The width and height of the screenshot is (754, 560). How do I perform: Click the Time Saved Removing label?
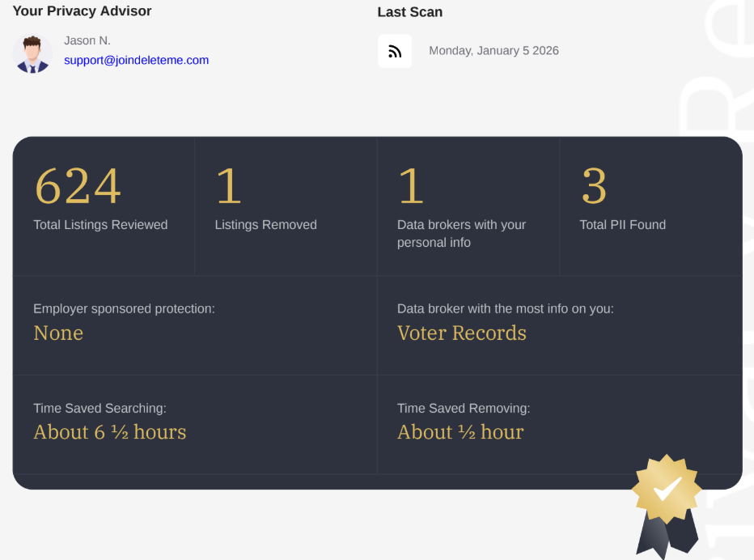[x=464, y=409]
